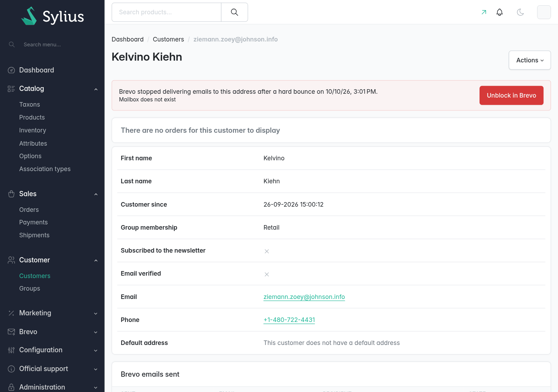Click the Administration lock icon
The image size is (558, 392).
click(x=12, y=387)
